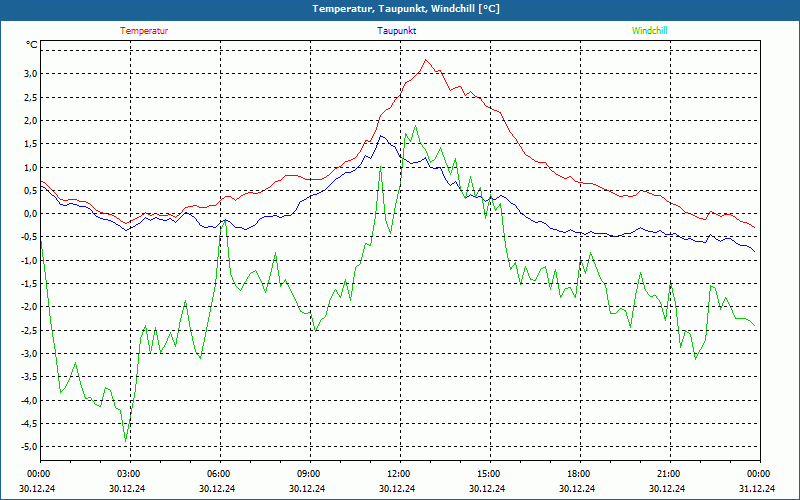The height and width of the screenshot is (500, 800).
Task: Click the -2,0 y-axis value
Action: (30, 307)
